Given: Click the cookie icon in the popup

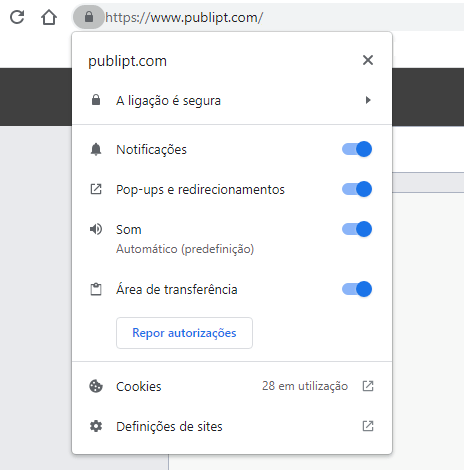Looking at the screenshot, I should (x=96, y=386).
